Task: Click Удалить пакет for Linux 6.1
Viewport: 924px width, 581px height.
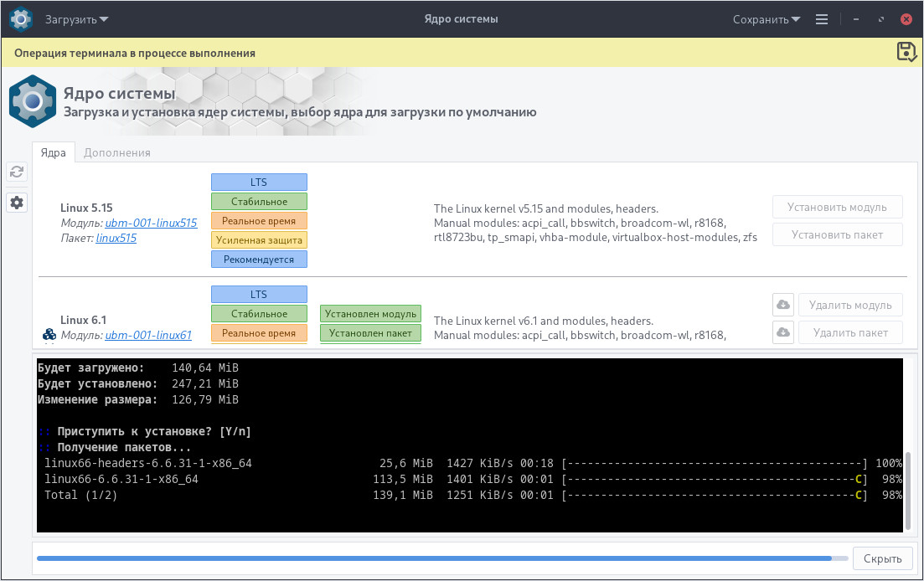Action: coord(850,332)
